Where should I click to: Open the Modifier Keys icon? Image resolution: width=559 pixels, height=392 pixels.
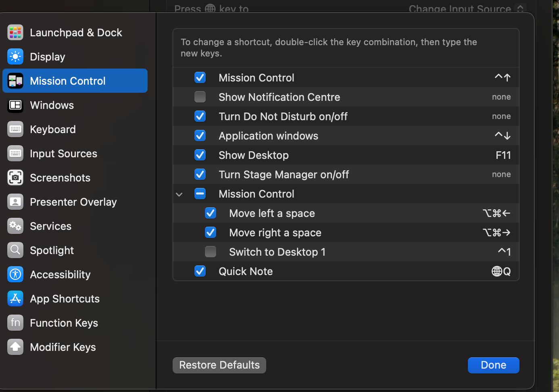pyautogui.click(x=15, y=347)
